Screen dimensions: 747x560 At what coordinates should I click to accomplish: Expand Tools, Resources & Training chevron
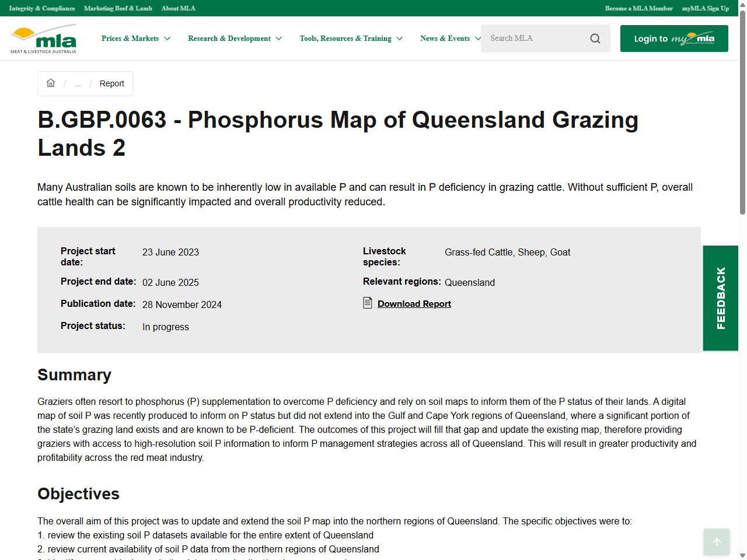pyautogui.click(x=400, y=38)
